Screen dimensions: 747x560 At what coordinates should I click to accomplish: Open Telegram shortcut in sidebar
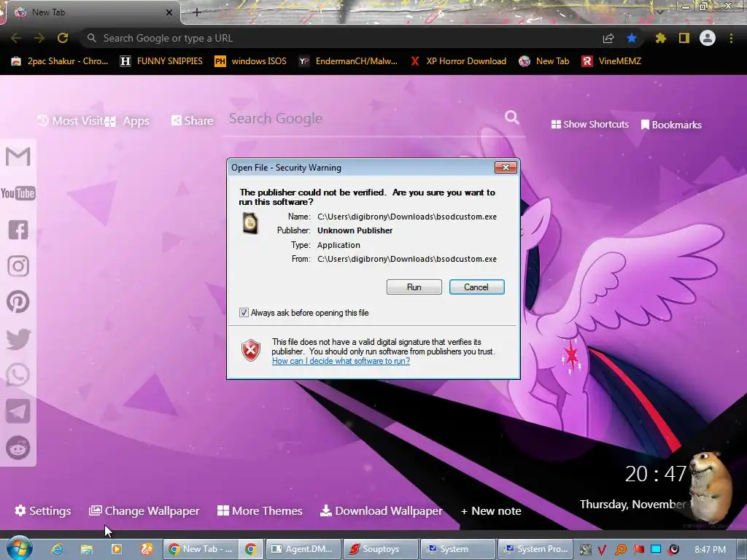pyautogui.click(x=18, y=411)
